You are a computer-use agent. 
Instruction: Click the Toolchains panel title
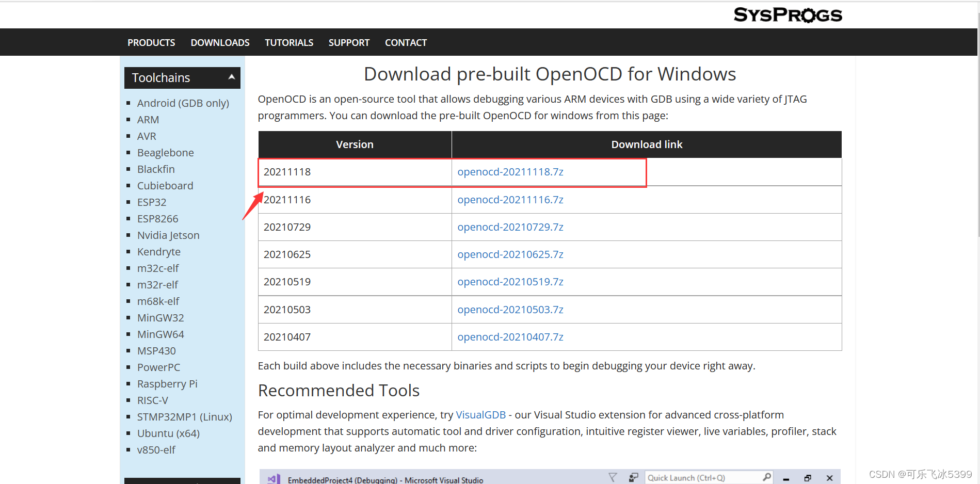pyautogui.click(x=161, y=78)
